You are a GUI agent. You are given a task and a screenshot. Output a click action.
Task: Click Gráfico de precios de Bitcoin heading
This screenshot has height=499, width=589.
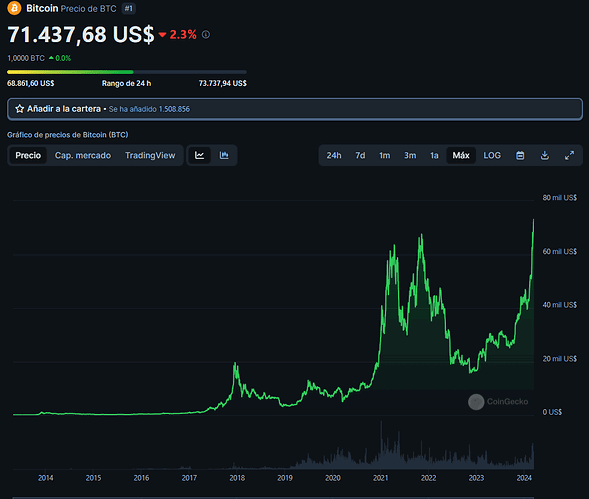[x=68, y=135]
